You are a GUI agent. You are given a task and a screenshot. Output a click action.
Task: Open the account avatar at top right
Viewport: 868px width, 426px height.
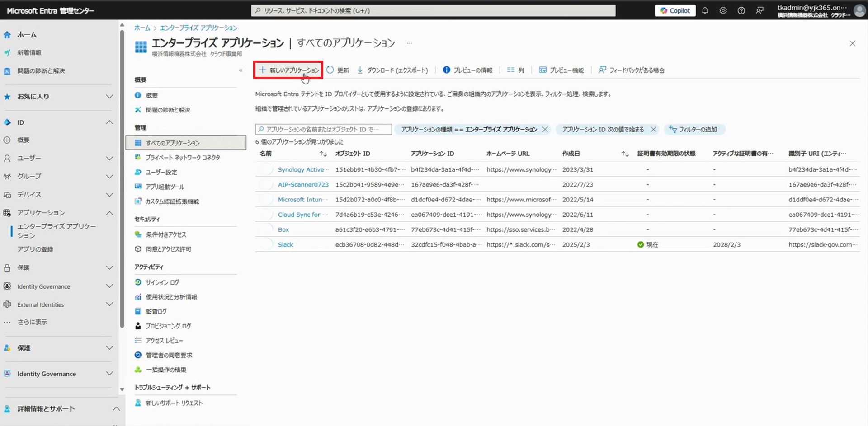point(859,10)
